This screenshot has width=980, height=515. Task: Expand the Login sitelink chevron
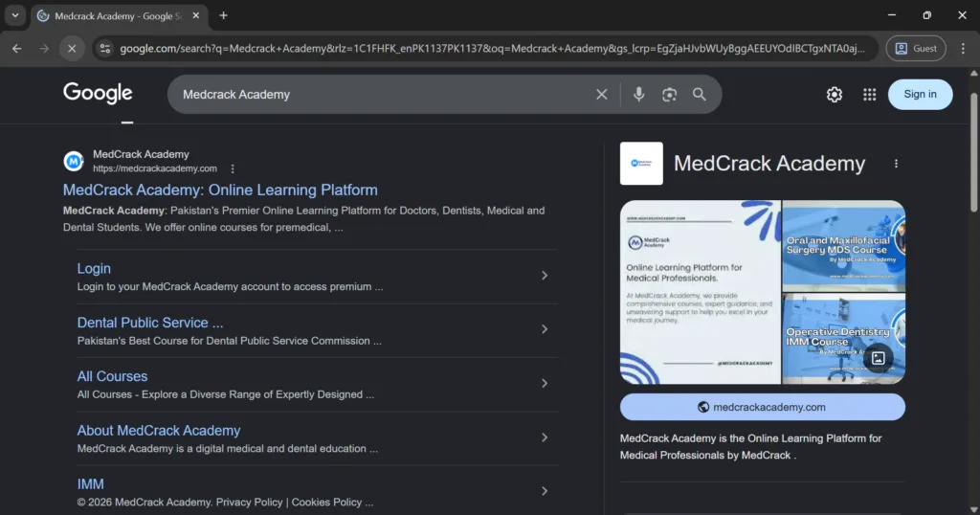coord(545,276)
